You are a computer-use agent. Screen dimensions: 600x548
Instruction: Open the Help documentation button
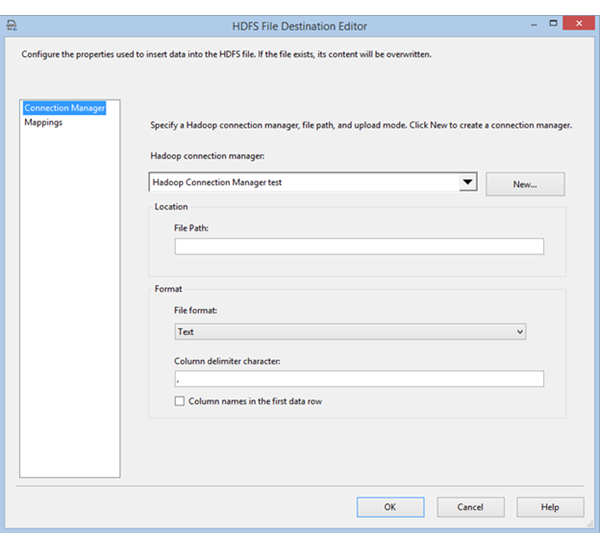point(550,507)
